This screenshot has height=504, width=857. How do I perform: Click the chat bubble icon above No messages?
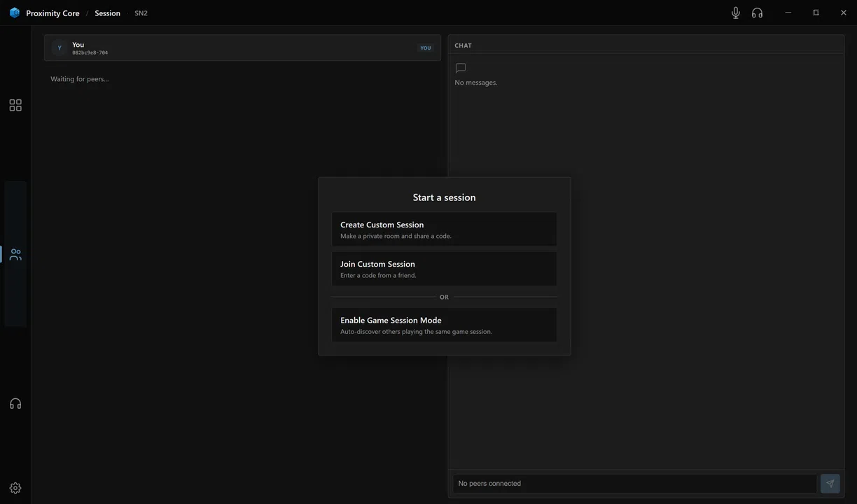click(x=461, y=68)
